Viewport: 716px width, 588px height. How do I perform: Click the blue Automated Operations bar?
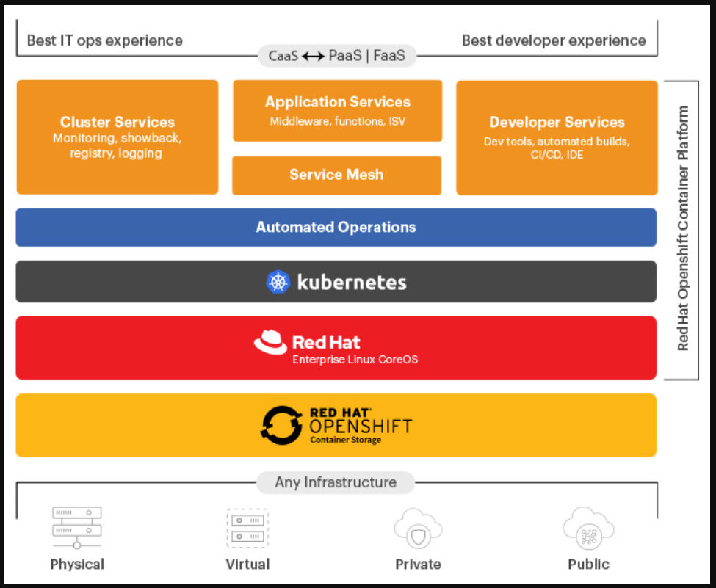[x=336, y=227]
